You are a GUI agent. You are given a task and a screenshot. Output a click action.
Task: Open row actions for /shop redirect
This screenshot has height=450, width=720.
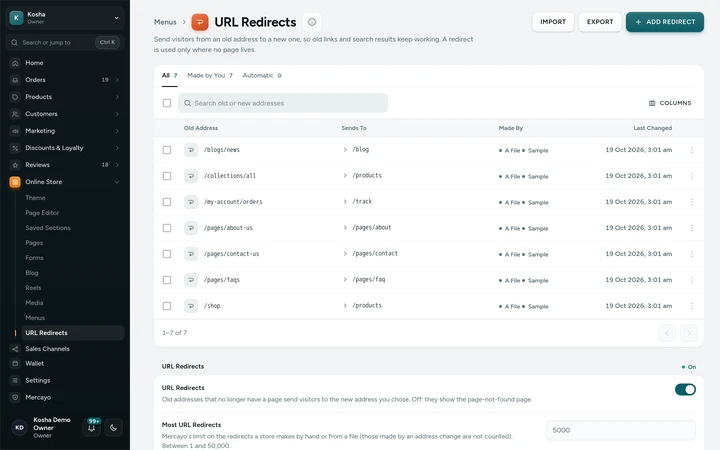(x=692, y=306)
